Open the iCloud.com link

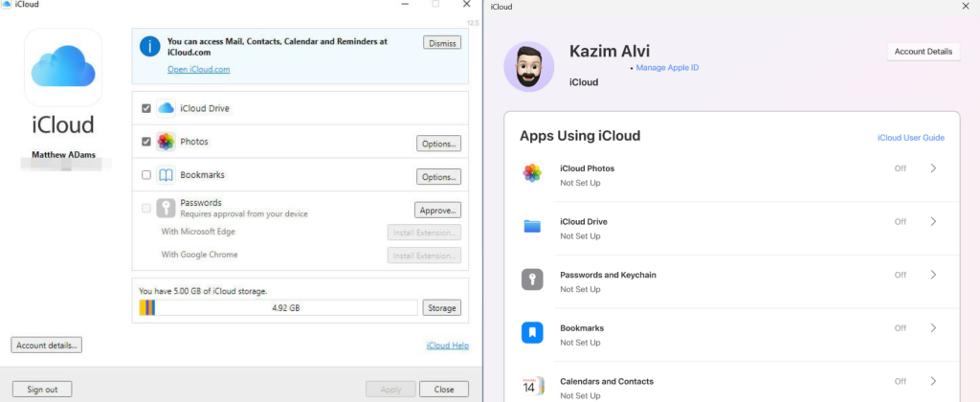(199, 70)
